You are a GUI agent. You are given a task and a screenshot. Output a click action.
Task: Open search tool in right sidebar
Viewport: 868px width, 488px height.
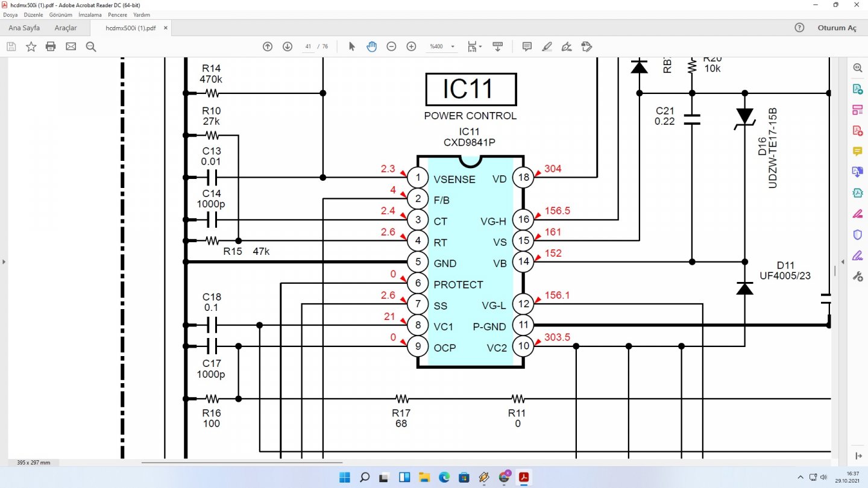click(x=857, y=68)
